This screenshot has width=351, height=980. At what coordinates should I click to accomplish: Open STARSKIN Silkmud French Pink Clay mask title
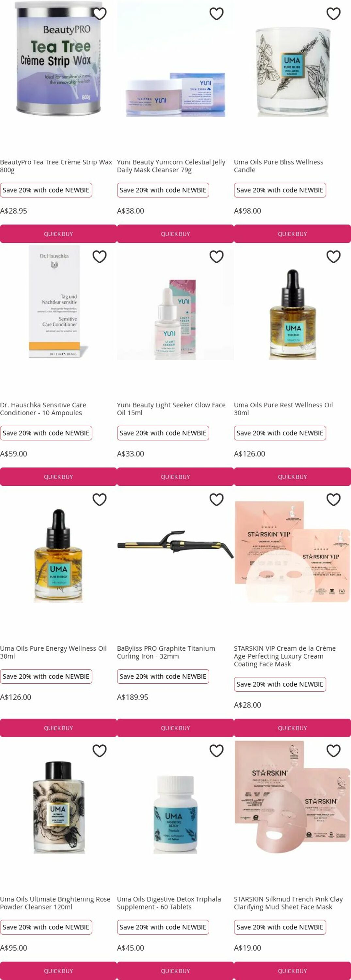(x=288, y=903)
